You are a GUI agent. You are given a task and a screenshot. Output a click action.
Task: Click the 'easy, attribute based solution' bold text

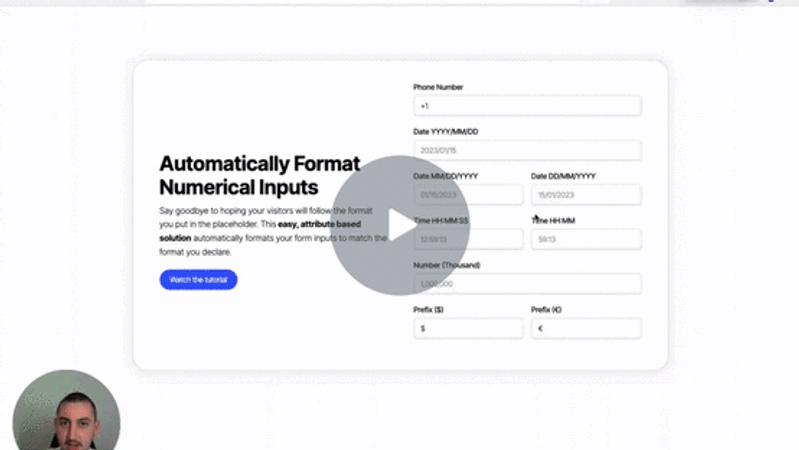click(260, 231)
